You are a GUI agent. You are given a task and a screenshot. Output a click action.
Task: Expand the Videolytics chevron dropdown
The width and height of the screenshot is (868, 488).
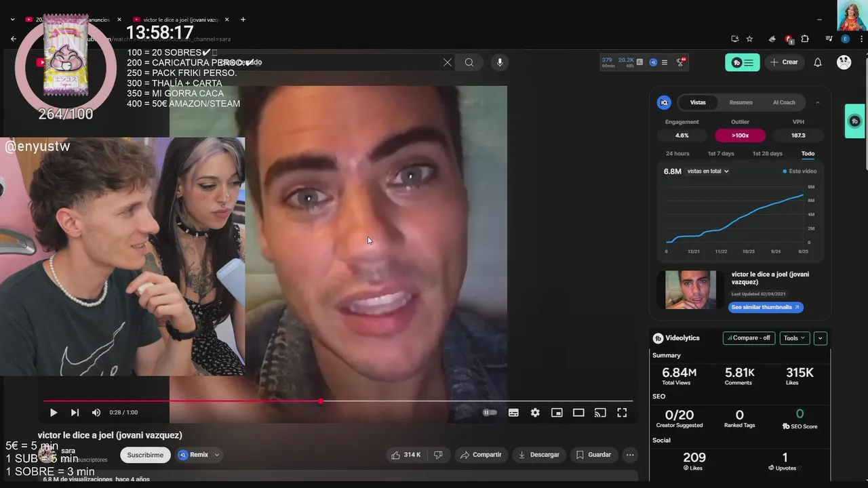click(x=821, y=338)
